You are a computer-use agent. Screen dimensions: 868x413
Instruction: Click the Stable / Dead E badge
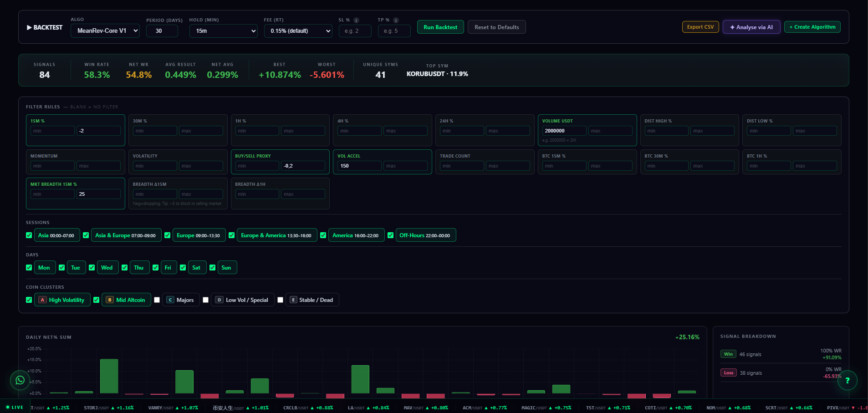(293, 300)
